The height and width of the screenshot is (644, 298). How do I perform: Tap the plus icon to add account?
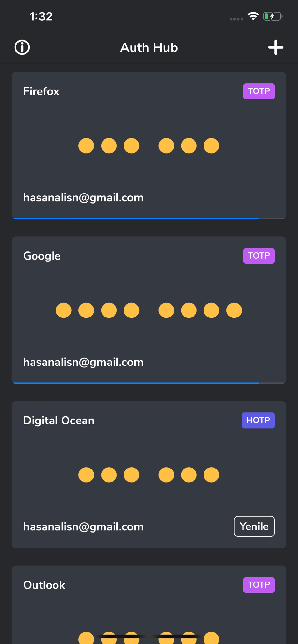coord(276,47)
